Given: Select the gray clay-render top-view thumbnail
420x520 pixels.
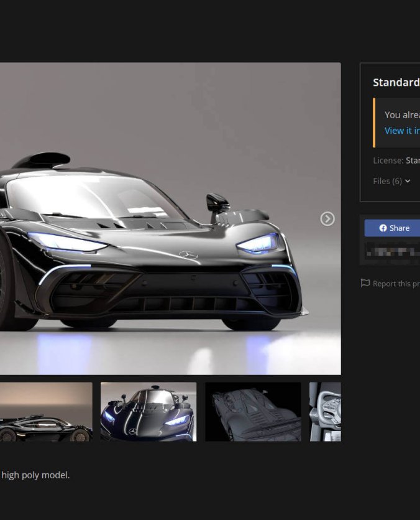Looking at the screenshot, I should click(x=253, y=412).
